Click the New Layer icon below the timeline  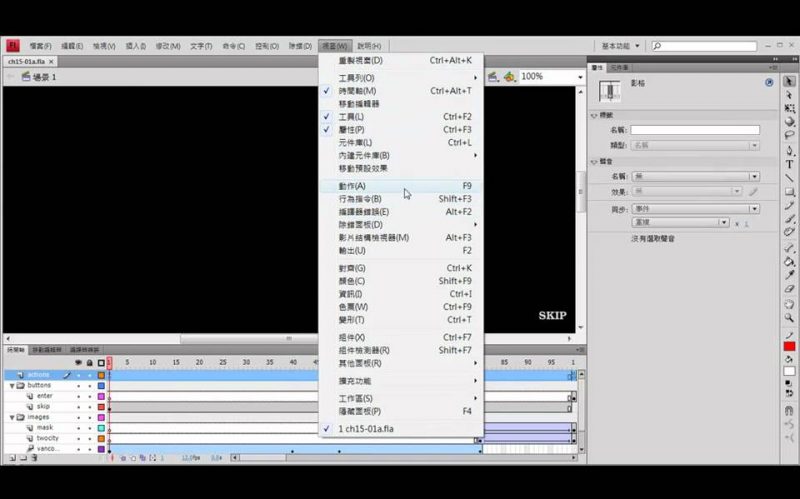pyautogui.click(x=11, y=458)
